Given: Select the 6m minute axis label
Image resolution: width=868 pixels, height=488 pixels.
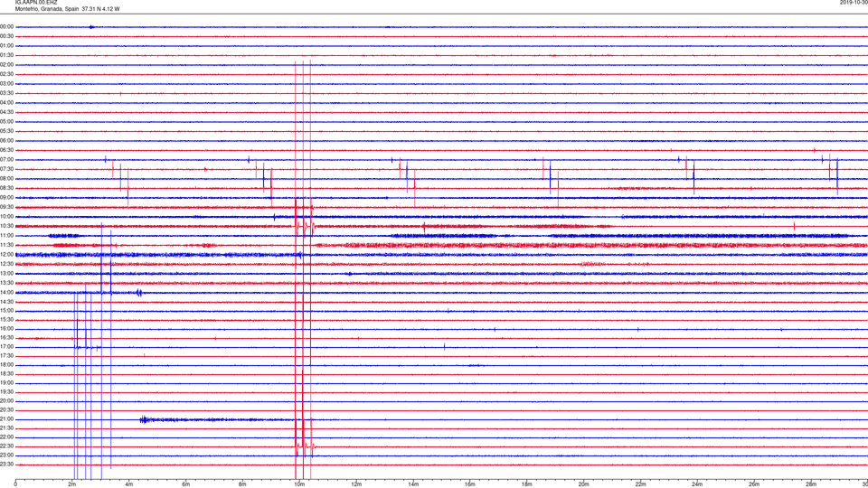Looking at the screenshot, I should [x=186, y=484].
